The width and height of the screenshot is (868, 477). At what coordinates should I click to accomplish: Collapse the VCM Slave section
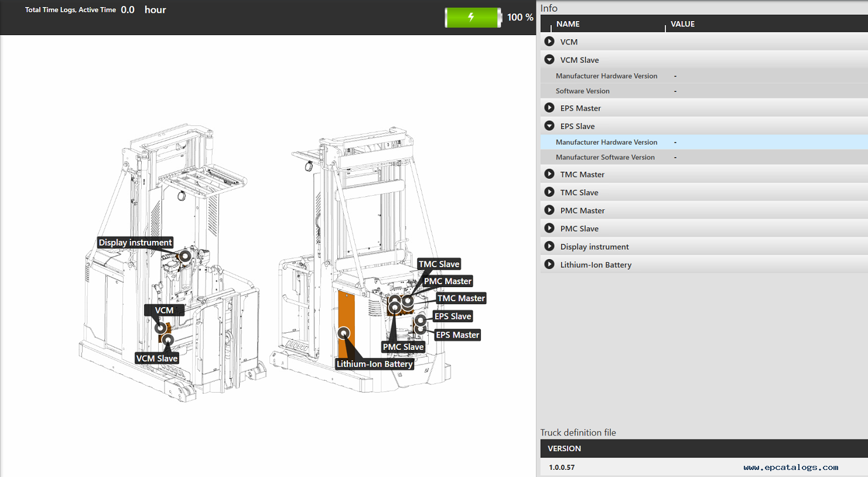click(549, 60)
